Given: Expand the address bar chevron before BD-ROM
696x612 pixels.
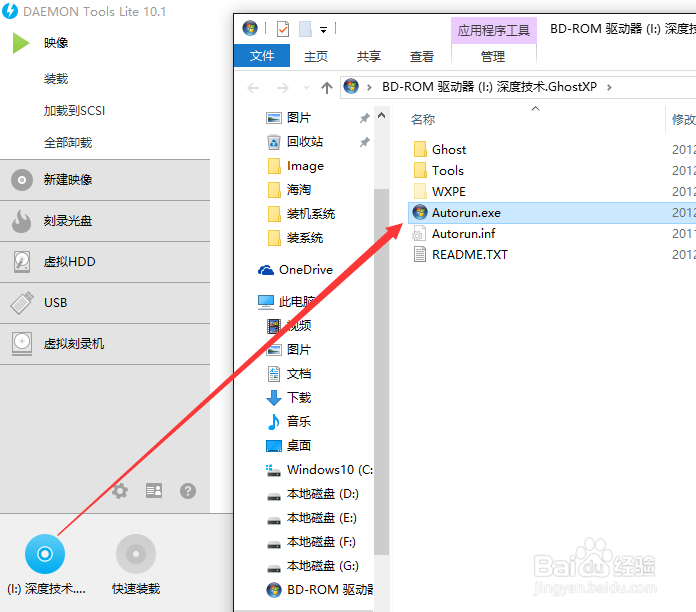Looking at the screenshot, I should point(369,87).
